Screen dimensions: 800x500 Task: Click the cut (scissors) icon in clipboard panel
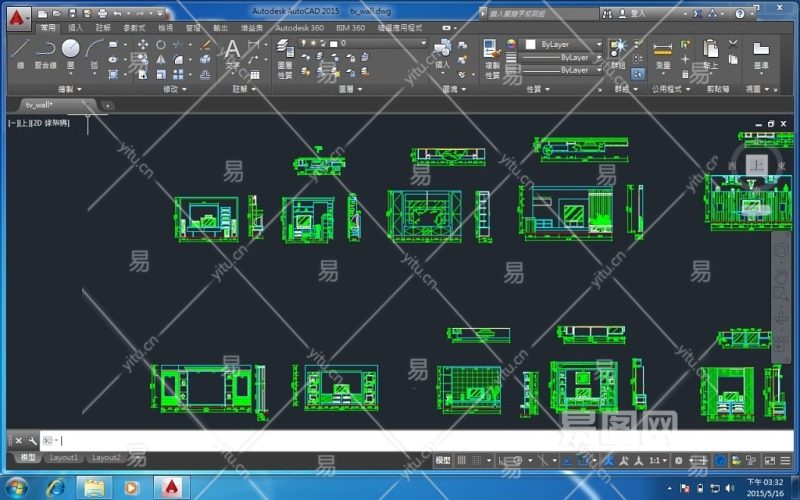[x=733, y=44]
